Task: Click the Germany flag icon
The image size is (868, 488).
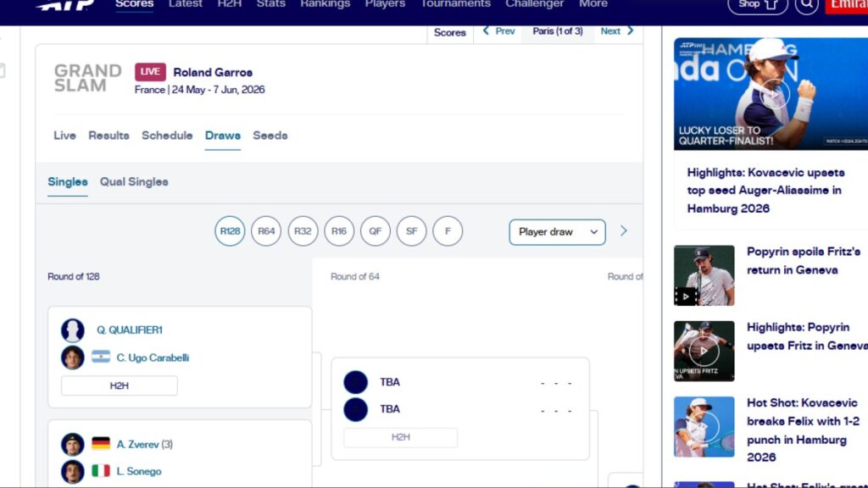Action: coord(101,443)
